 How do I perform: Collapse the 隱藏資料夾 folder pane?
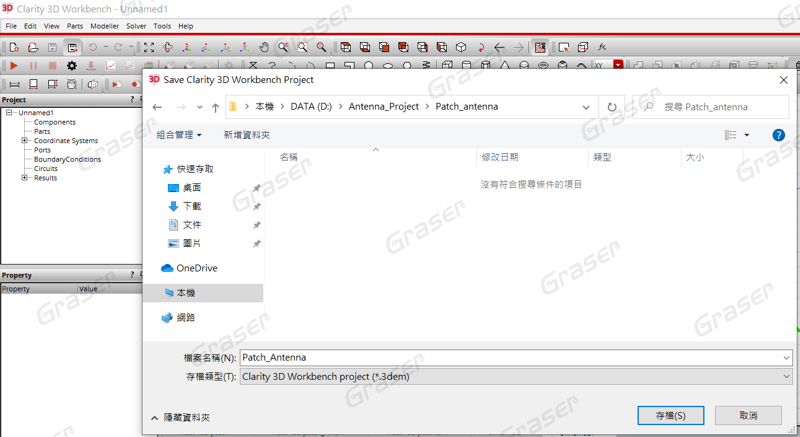click(180, 418)
